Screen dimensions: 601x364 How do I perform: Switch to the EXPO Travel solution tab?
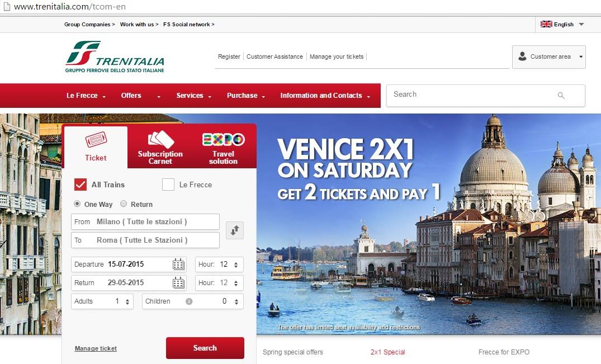pos(224,148)
